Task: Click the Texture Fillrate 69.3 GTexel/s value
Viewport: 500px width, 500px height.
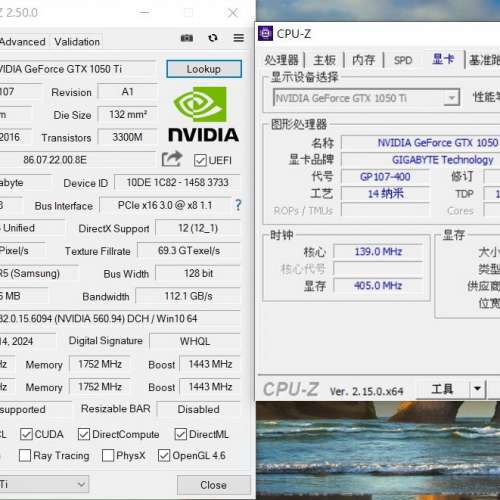Action: coord(189,251)
